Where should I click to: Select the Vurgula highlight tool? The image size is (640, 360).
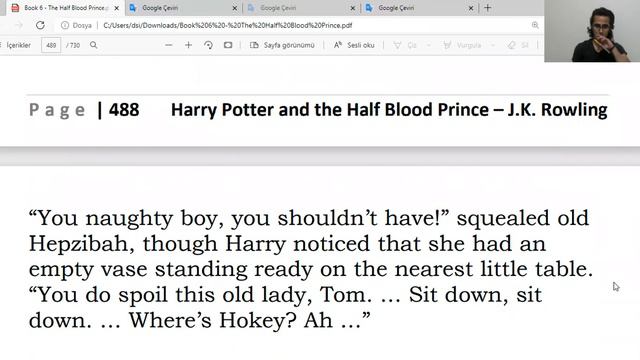pyautogui.click(x=462, y=45)
